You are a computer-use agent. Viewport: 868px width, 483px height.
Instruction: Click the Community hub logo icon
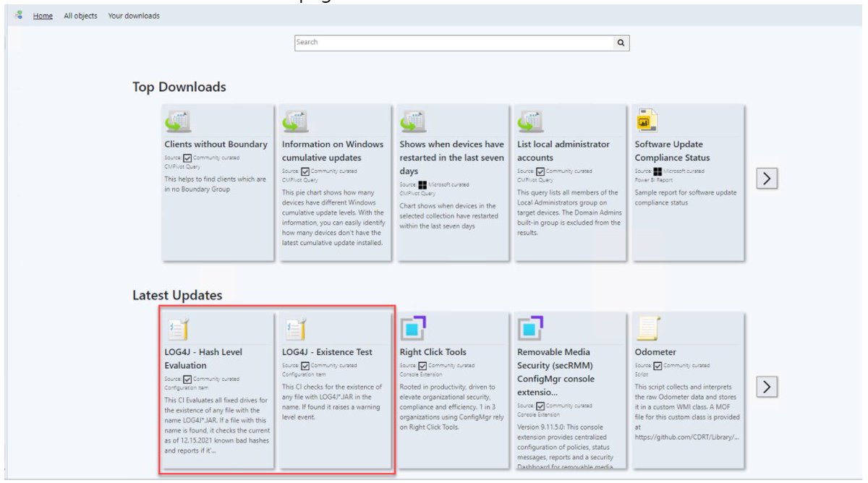point(19,15)
